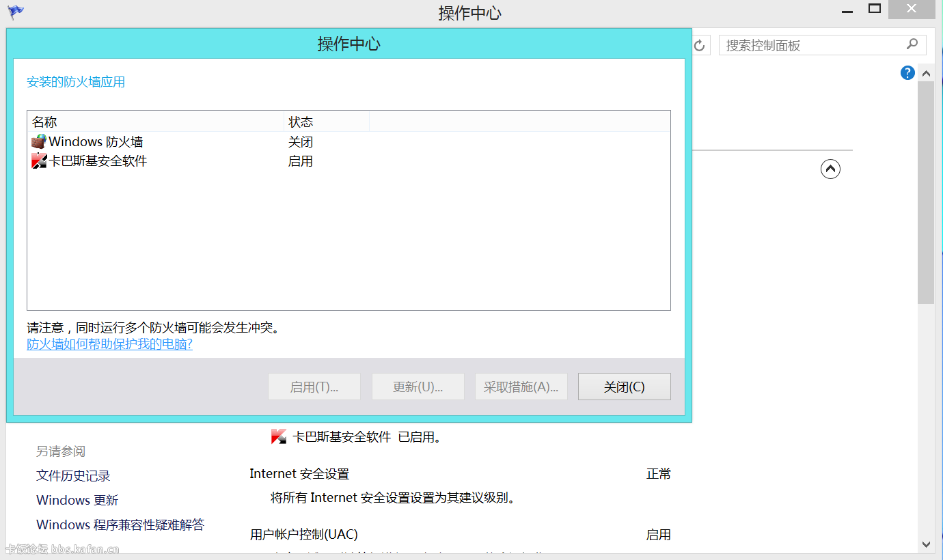Click the 启用 status of Kaspersky in list
Screen dimensions: 943x560
pyautogui.click(x=301, y=161)
